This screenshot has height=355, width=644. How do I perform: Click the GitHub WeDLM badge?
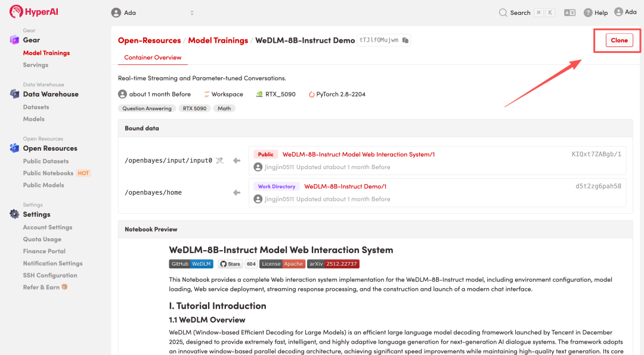click(191, 264)
